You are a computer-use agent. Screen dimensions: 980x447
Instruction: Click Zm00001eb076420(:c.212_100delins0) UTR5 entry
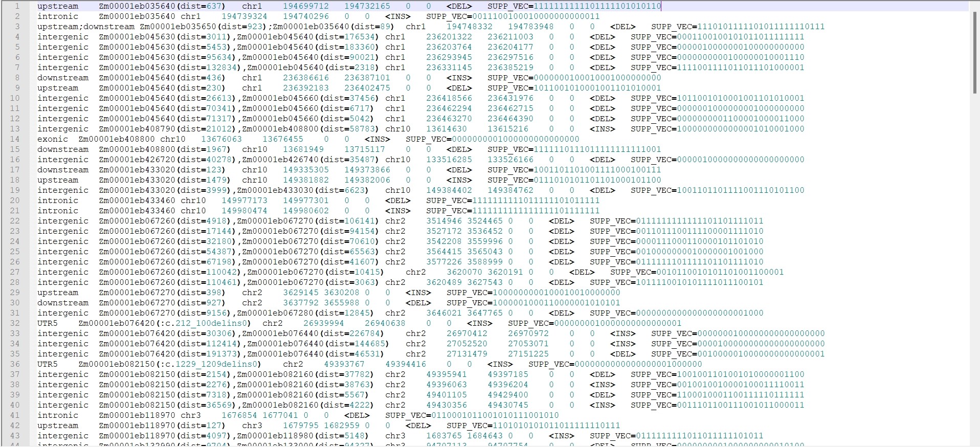point(165,323)
